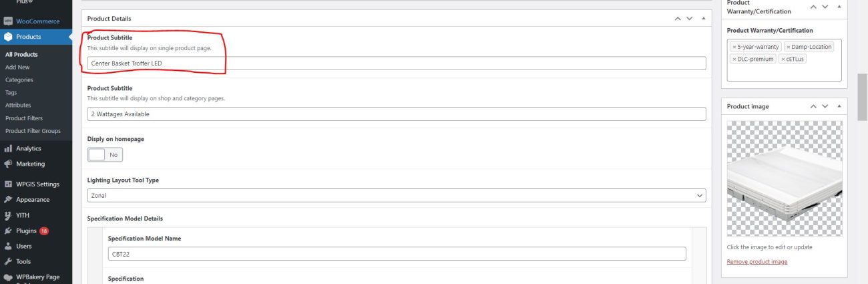Click the product image thumbnail
Viewport: 868px width, 284px height.
[x=784, y=178]
